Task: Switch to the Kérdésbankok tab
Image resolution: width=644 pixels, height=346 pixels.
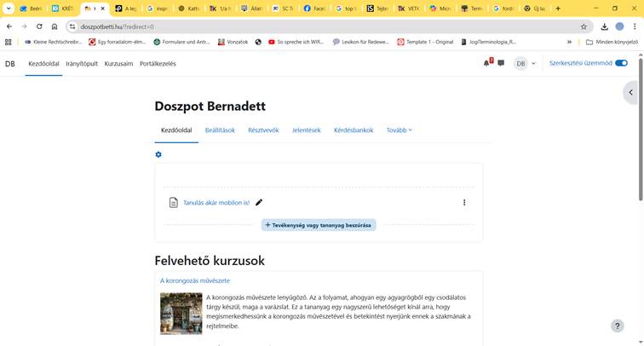Action: tap(354, 130)
